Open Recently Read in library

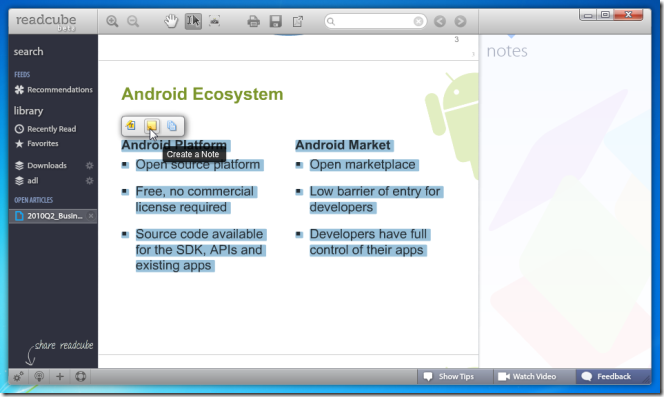pos(45,129)
